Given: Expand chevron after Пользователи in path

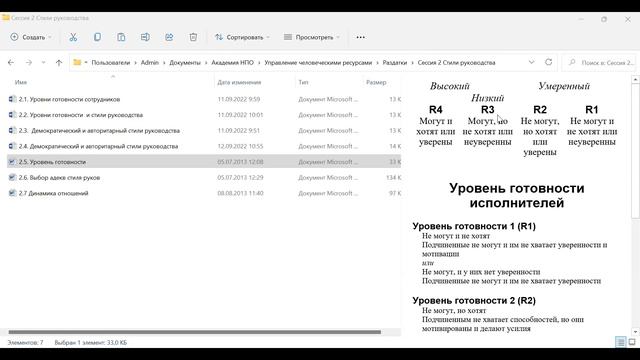Looking at the screenshot, I should [136, 63].
